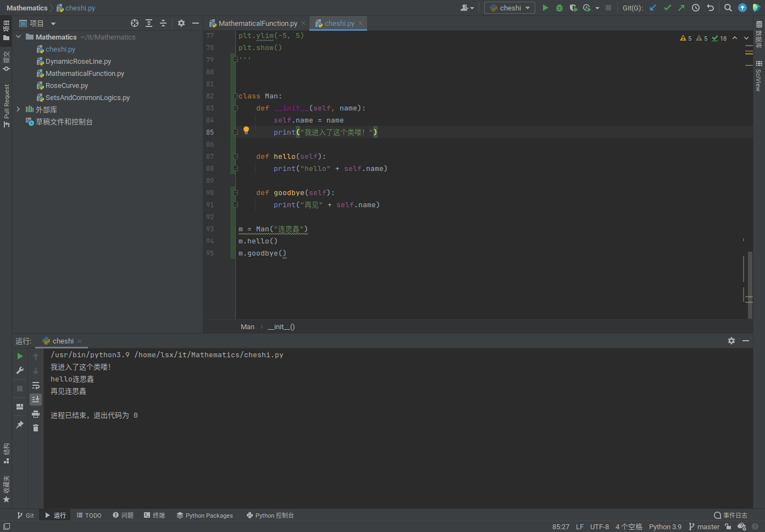Open cheshi run configuration dropdown
765x532 pixels.
[x=509, y=8]
